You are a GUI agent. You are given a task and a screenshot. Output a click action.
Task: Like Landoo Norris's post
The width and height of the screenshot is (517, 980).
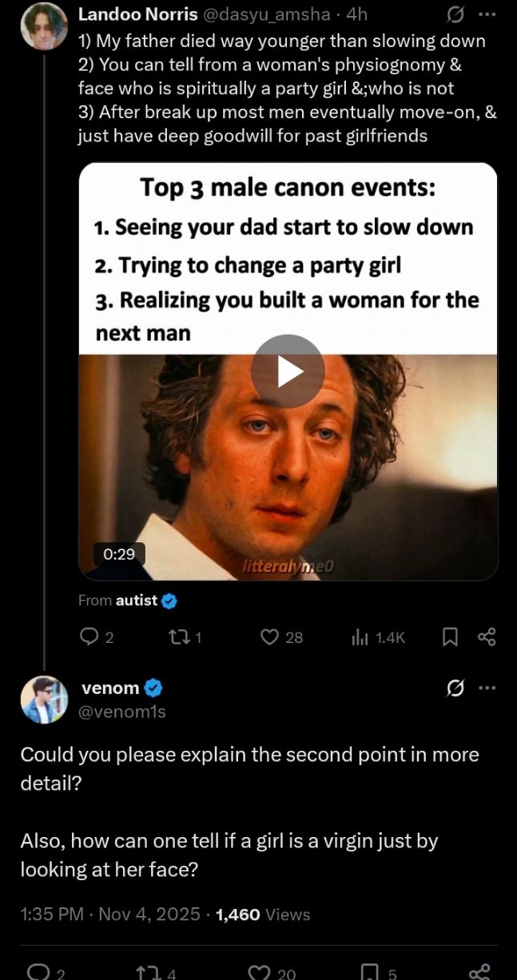(x=272, y=637)
